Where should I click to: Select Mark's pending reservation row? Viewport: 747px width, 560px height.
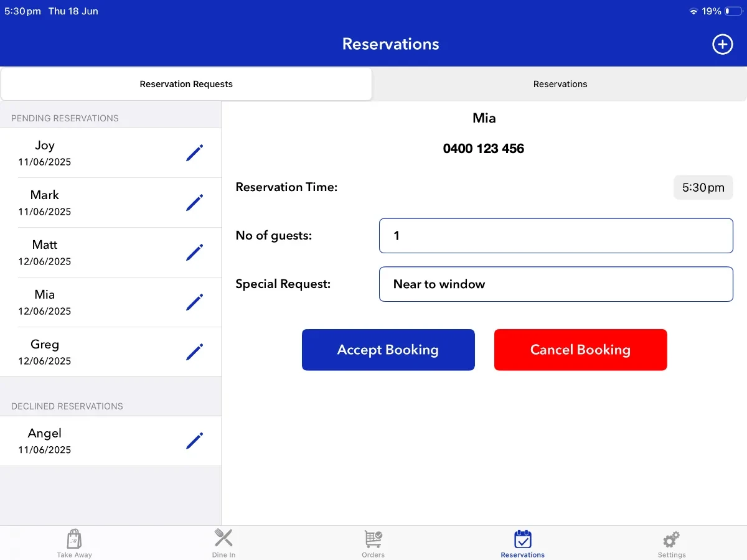click(111, 203)
